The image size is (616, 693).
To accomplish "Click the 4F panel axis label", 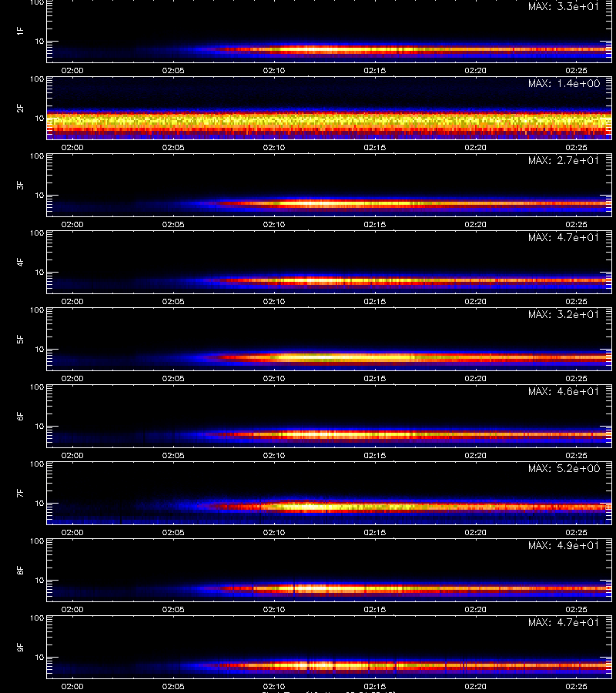I will (x=20, y=262).
